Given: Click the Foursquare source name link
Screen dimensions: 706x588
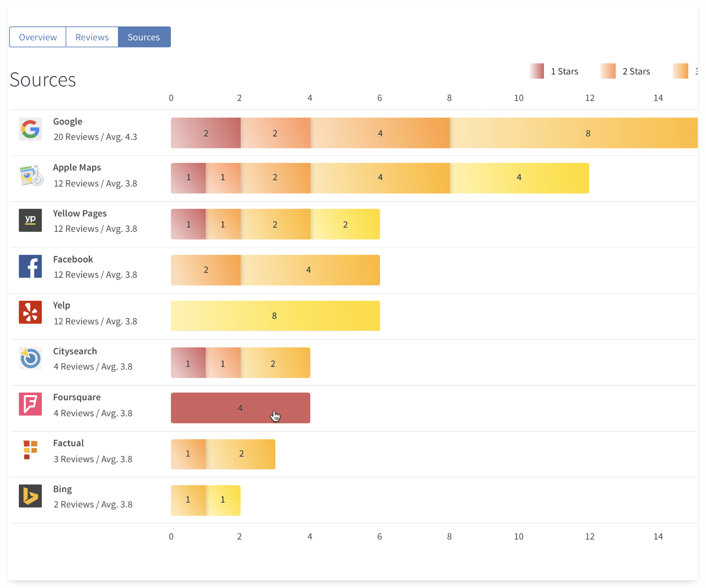Looking at the screenshot, I should click(77, 397).
